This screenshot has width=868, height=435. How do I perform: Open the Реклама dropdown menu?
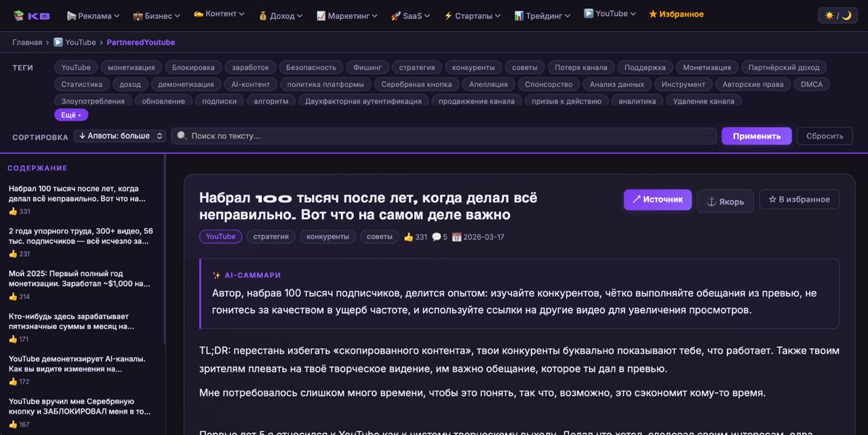[93, 15]
